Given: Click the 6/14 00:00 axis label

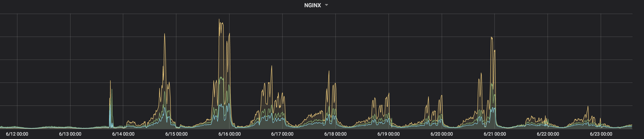Looking at the screenshot, I should click(123, 134).
